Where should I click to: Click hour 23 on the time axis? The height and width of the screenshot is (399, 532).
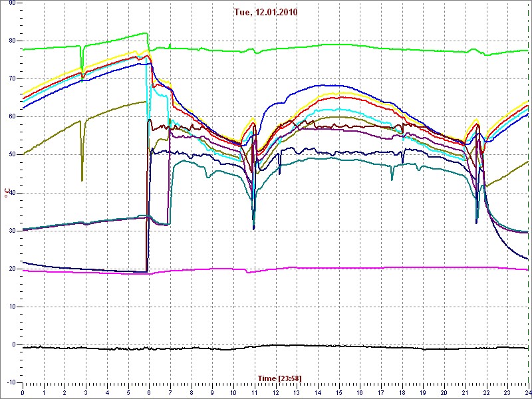tap(507, 392)
